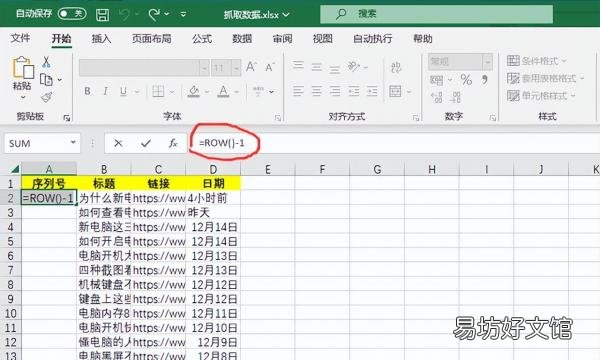Click the Comma Style icon
The image size is (600, 360).
click(x=485, y=80)
